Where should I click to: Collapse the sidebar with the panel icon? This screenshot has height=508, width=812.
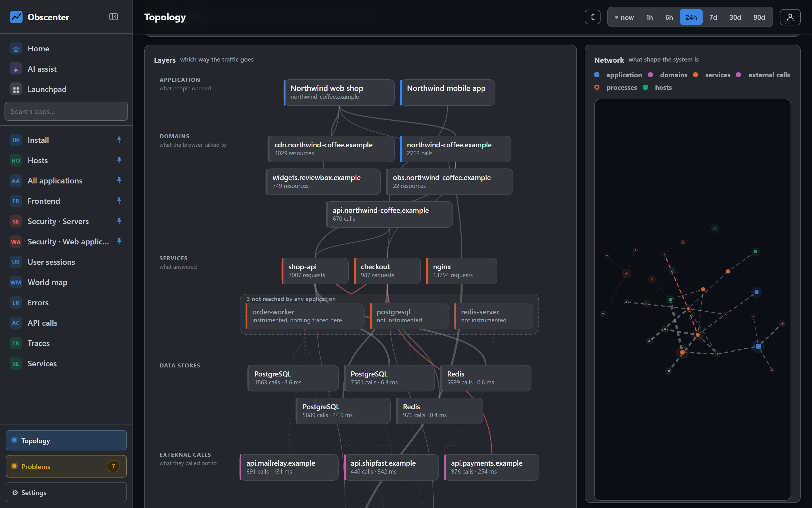pyautogui.click(x=113, y=17)
